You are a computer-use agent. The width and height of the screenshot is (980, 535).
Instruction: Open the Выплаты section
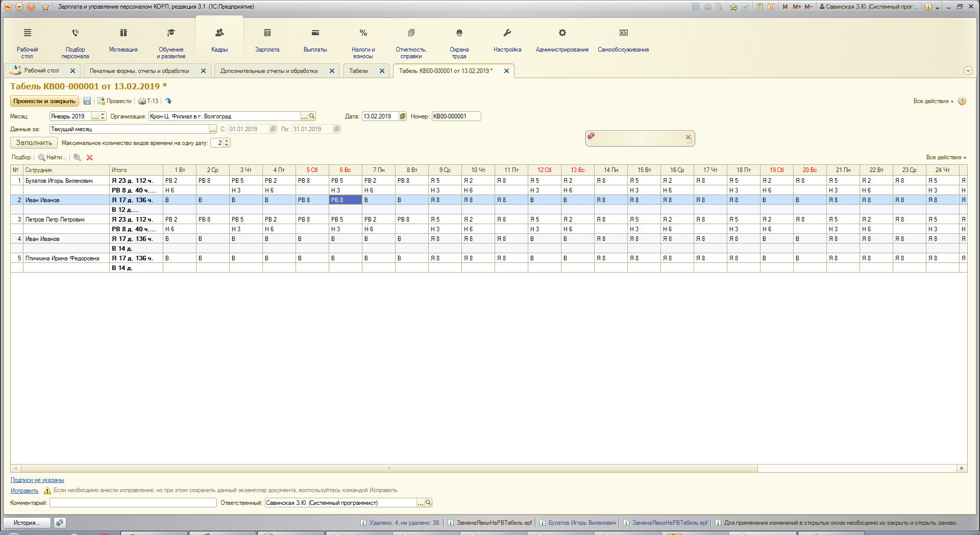[x=315, y=42]
